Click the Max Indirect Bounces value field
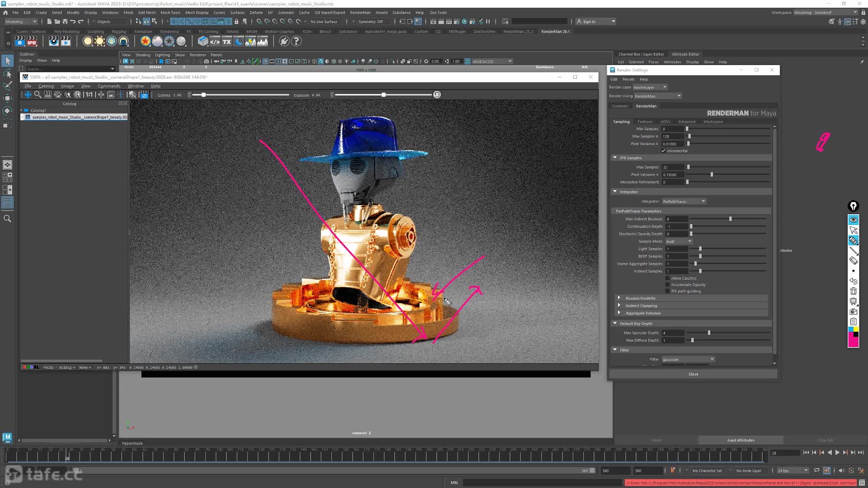 pyautogui.click(x=677, y=219)
